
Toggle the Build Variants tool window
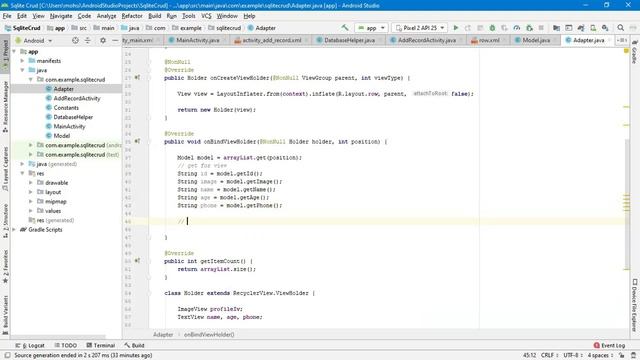coord(5,315)
